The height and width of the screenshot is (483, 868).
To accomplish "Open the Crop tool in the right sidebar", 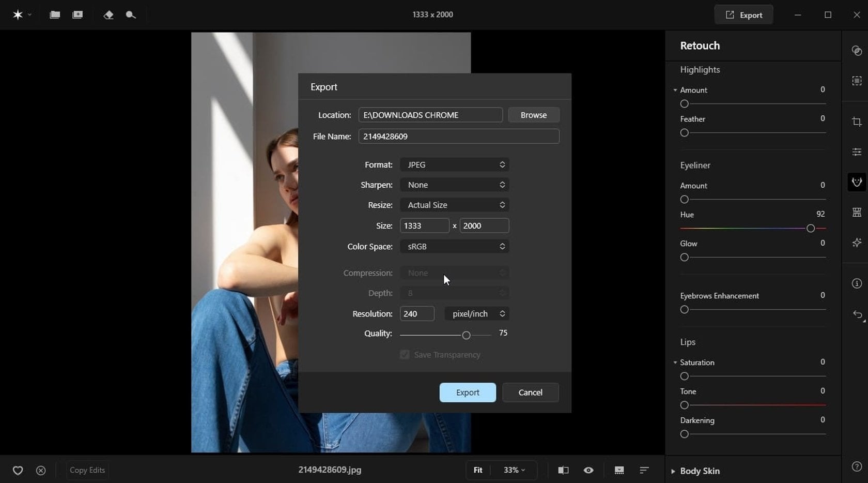I will [x=857, y=122].
